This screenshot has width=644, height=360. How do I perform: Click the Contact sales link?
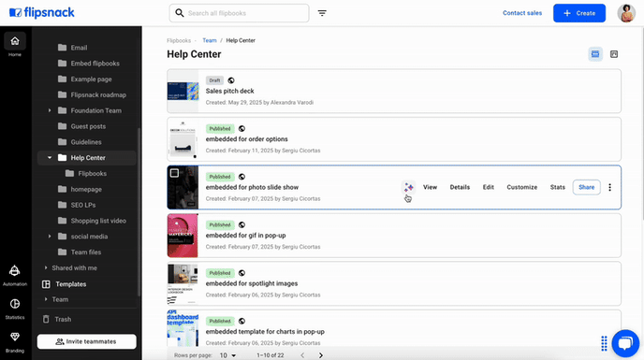[522, 13]
